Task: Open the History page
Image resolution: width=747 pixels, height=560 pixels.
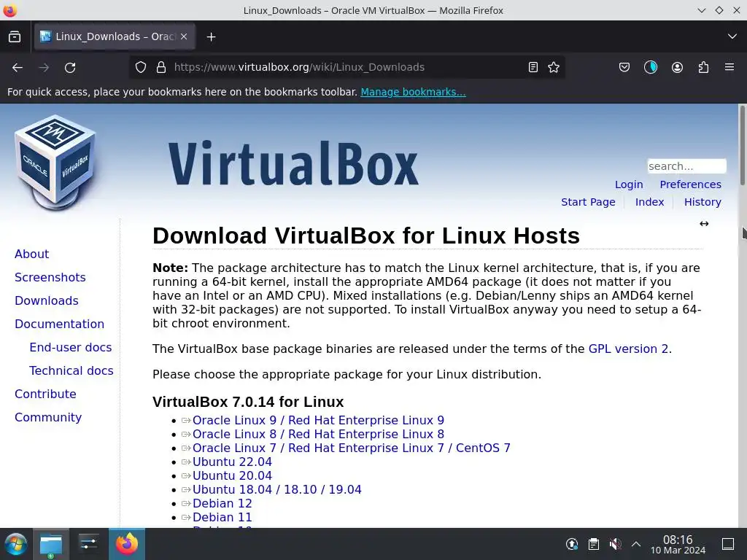Action: pyautogui.click(x=703, y=202)
